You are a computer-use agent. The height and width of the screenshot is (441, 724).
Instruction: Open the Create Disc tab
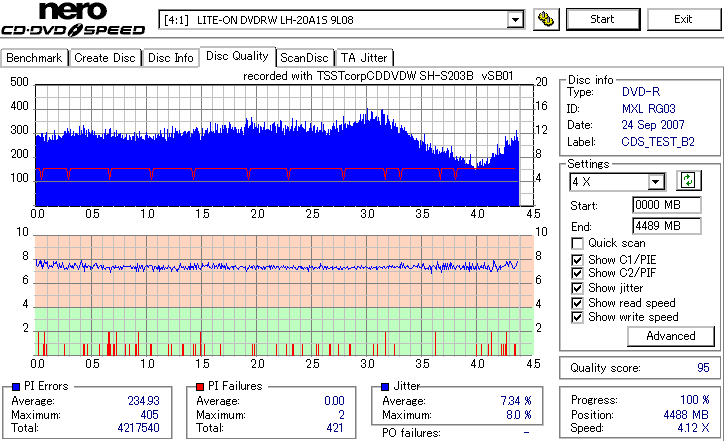point(105,58)
